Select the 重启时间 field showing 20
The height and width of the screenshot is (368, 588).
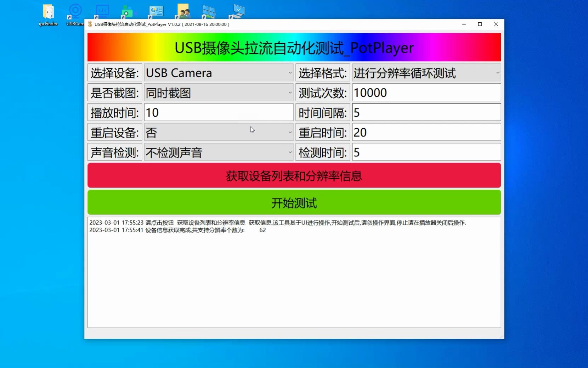click(x=426, y=132)
